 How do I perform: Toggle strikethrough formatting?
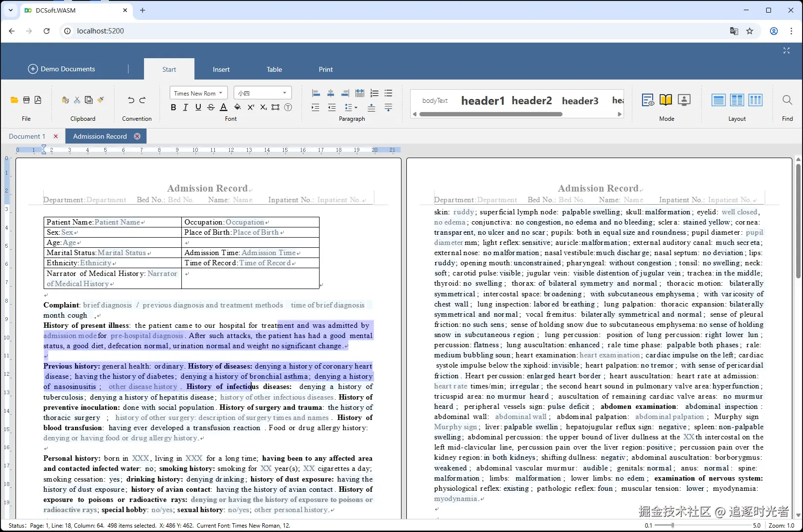(x=210, y=107)
